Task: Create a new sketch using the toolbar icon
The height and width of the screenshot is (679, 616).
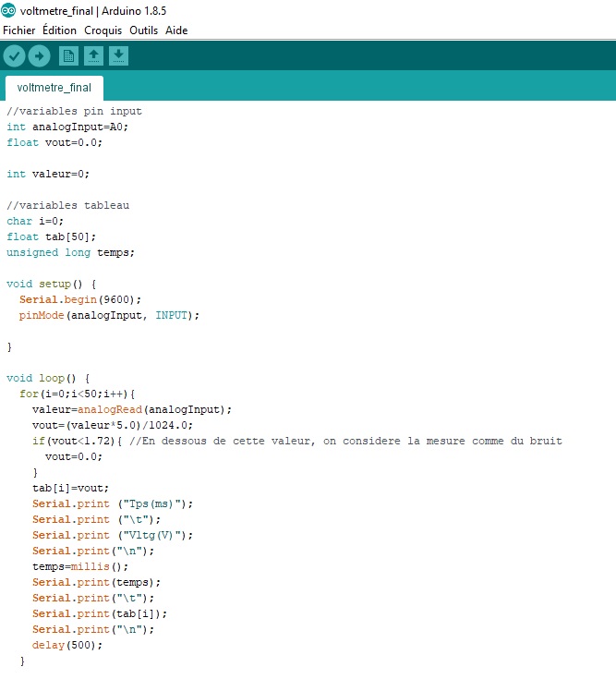Action: point(68,56)
